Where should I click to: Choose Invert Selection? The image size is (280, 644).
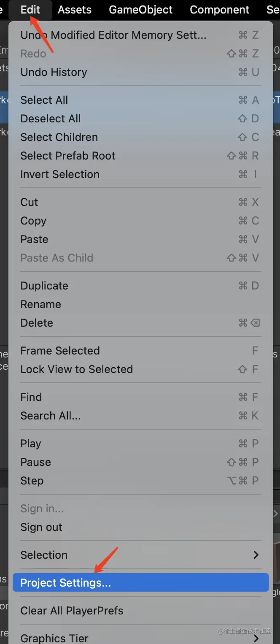coord(60,174)
